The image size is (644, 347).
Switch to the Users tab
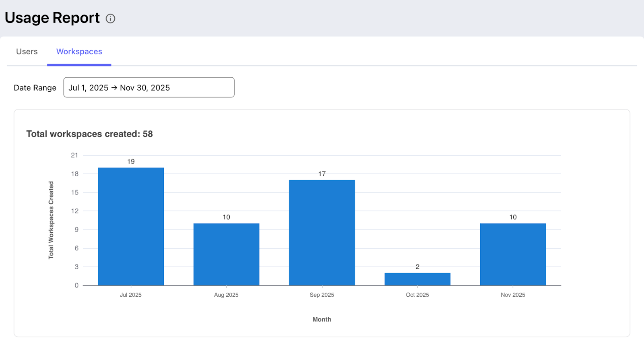click(x=27, y=52)
